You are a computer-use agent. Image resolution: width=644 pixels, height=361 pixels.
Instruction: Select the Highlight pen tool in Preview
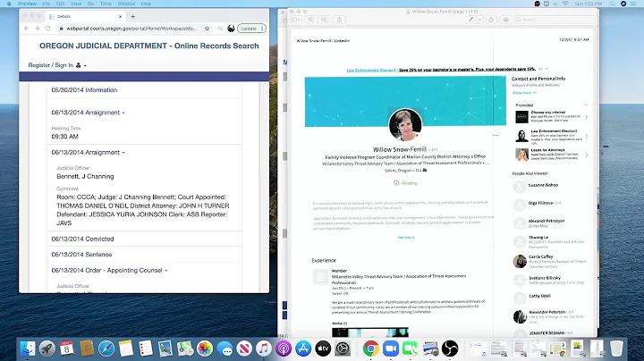(471, 20)
